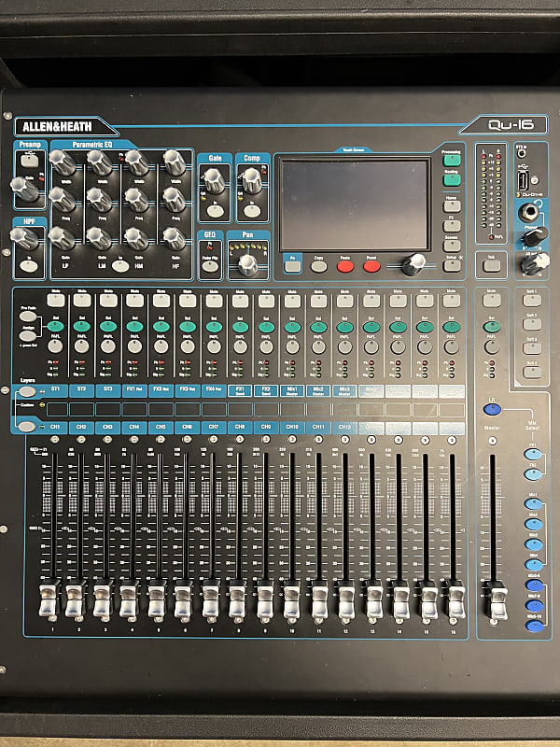Toggle the Preamp 48V phantom key
The image size is (560, 747).
(x=30, y=161)
